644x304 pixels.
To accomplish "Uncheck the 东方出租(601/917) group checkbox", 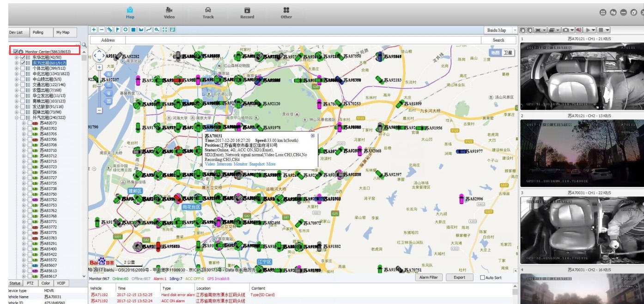I will 23,63.
